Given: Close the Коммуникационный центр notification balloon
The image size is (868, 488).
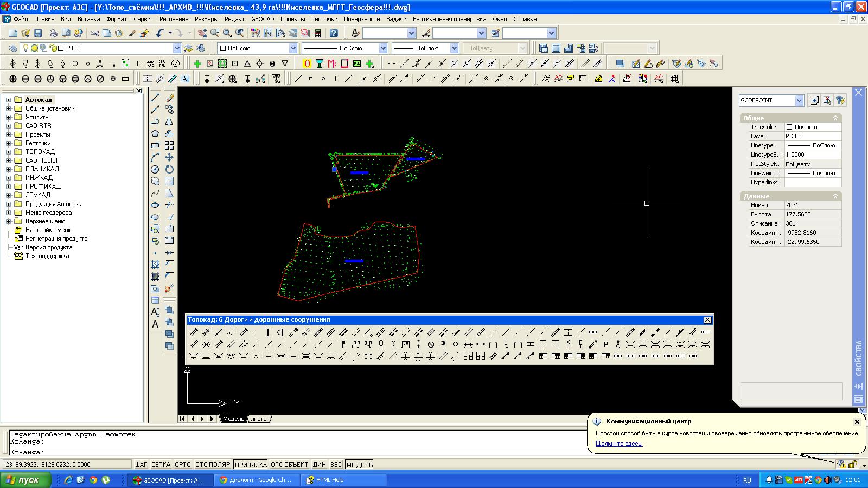Looking at the screenshot, I should tap(857, 421).
